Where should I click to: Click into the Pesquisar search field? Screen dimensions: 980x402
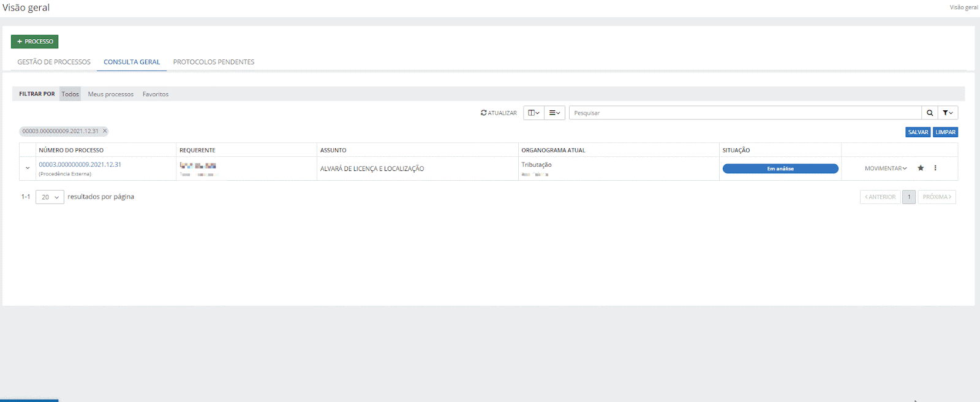[744, 113]
